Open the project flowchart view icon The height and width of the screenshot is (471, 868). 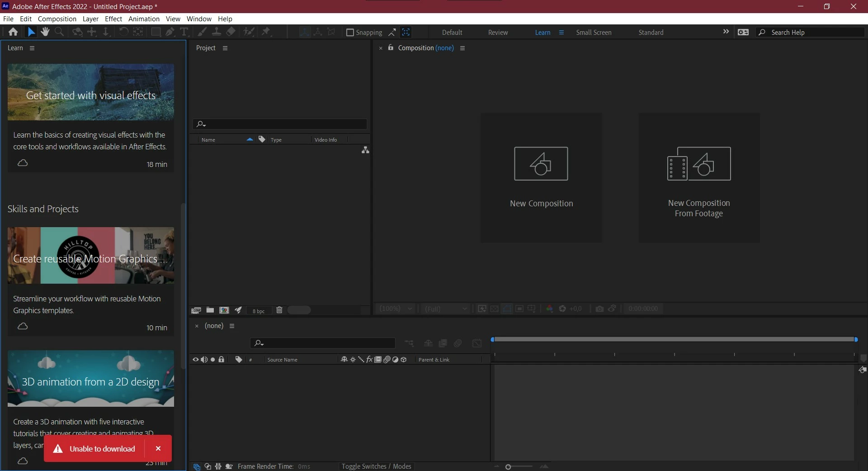tap(365, 150)
